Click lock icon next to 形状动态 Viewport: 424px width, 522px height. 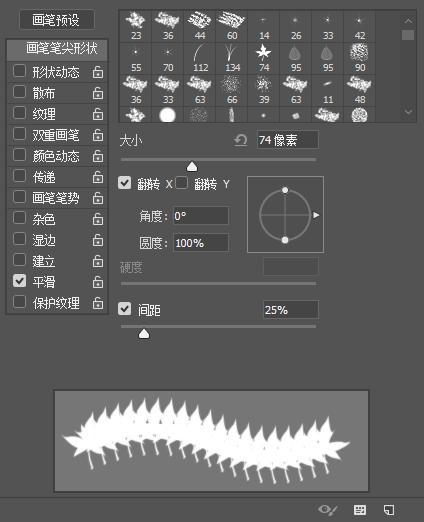pos(98,72)
